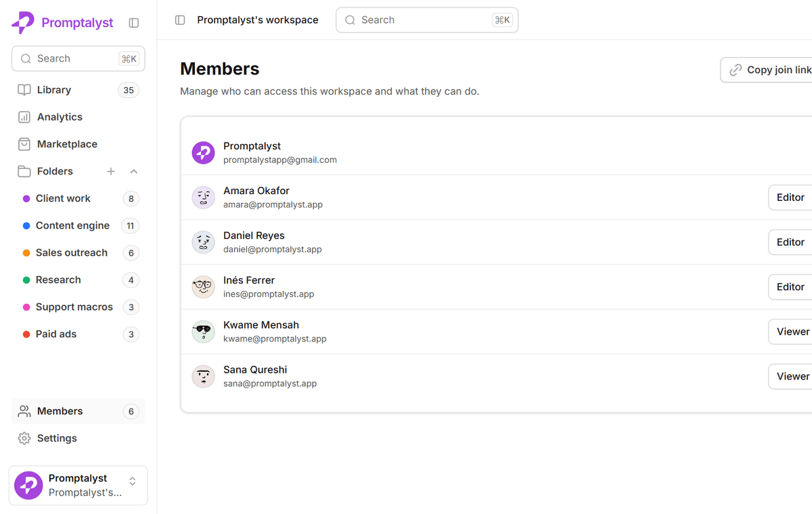
Task: Click the sidebar Search field
Action: (x=78, y=59)
